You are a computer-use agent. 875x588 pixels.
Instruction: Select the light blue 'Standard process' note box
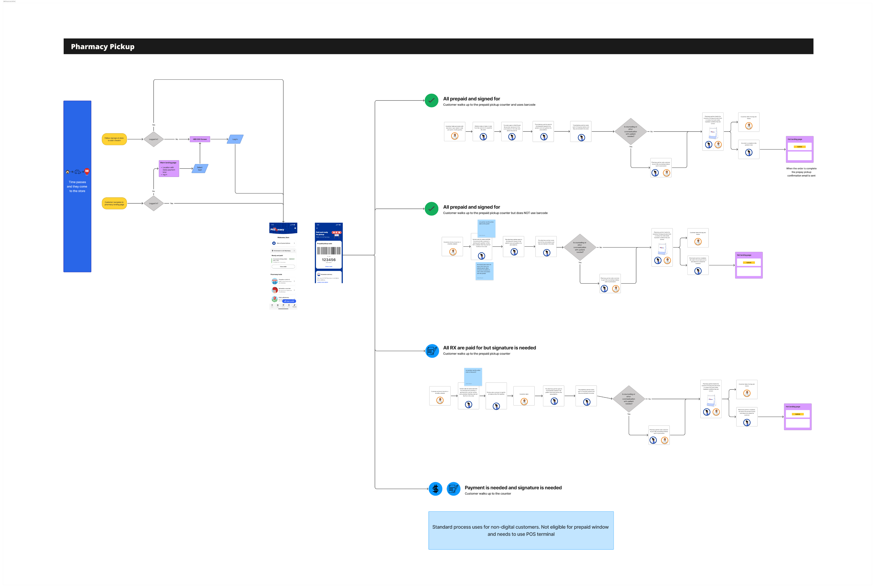point(521,530)
